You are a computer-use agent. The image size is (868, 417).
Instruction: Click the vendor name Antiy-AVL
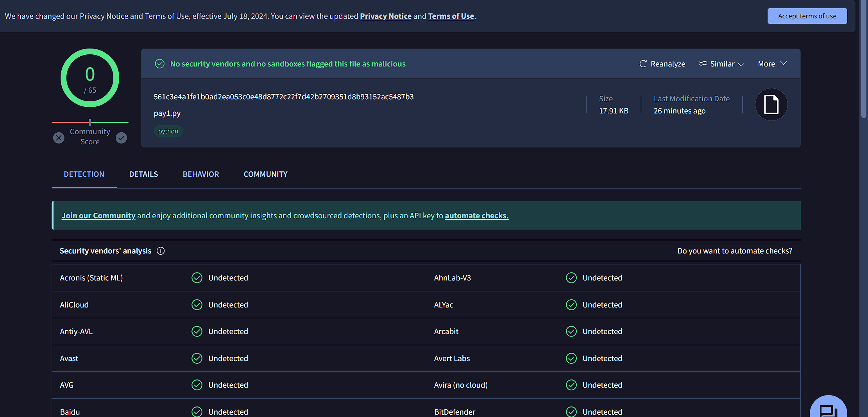click(x=76, y=331)
